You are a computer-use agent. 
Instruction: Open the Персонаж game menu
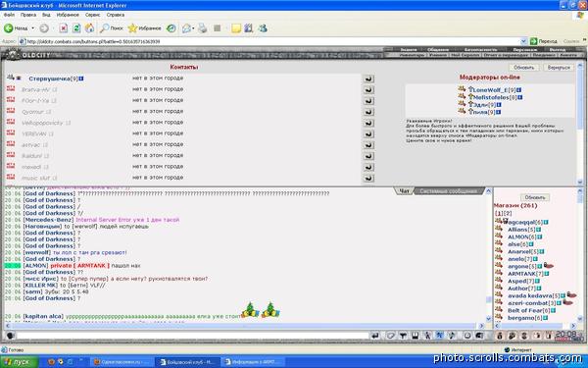(525, 50)
